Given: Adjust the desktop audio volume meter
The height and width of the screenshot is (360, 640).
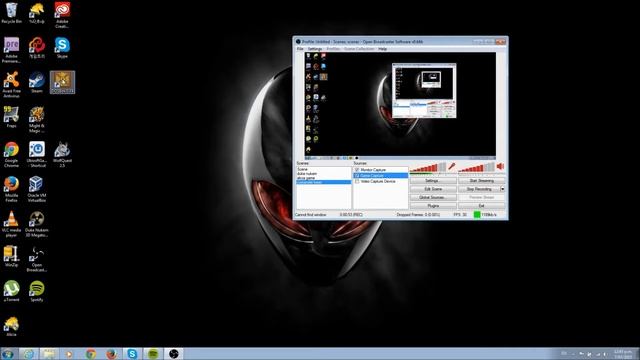Looking at the screenshot, I should (x=476, y=167).
